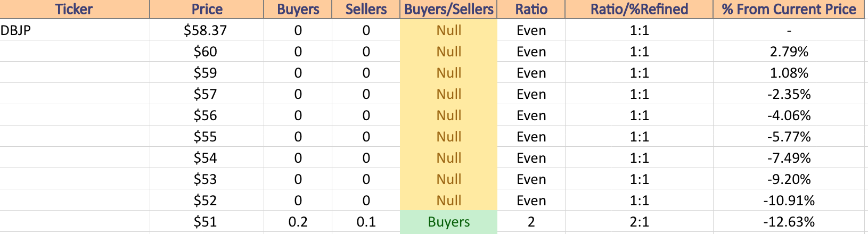Viewport: 868px width, 234px height.
Task: Select the -10.91% cell
Action: tap(789, 200)
